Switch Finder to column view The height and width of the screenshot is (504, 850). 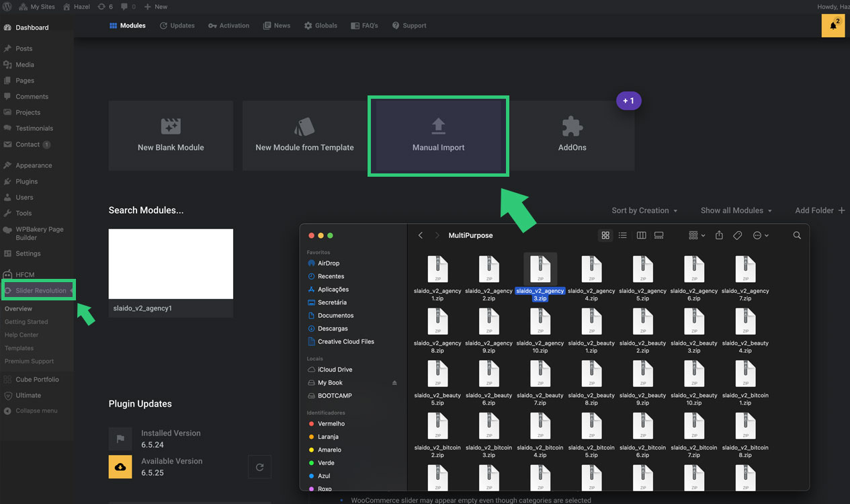click(641, 236)
